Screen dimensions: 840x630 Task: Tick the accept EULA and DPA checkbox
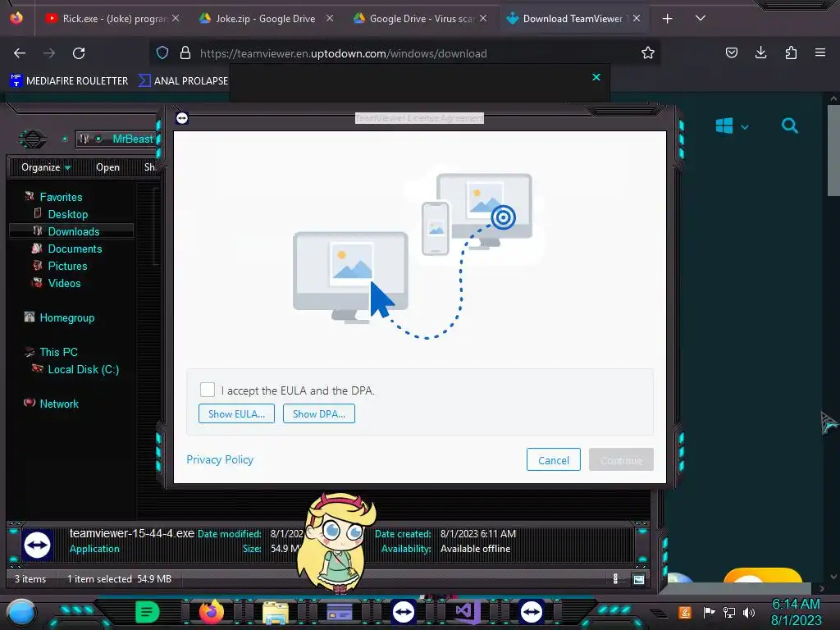click(x=208, y=390)
